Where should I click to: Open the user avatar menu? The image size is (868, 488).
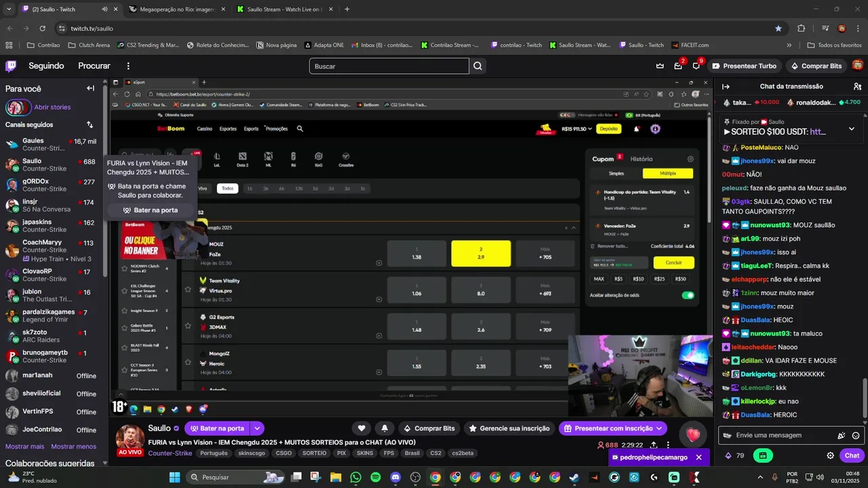point(857,66)
